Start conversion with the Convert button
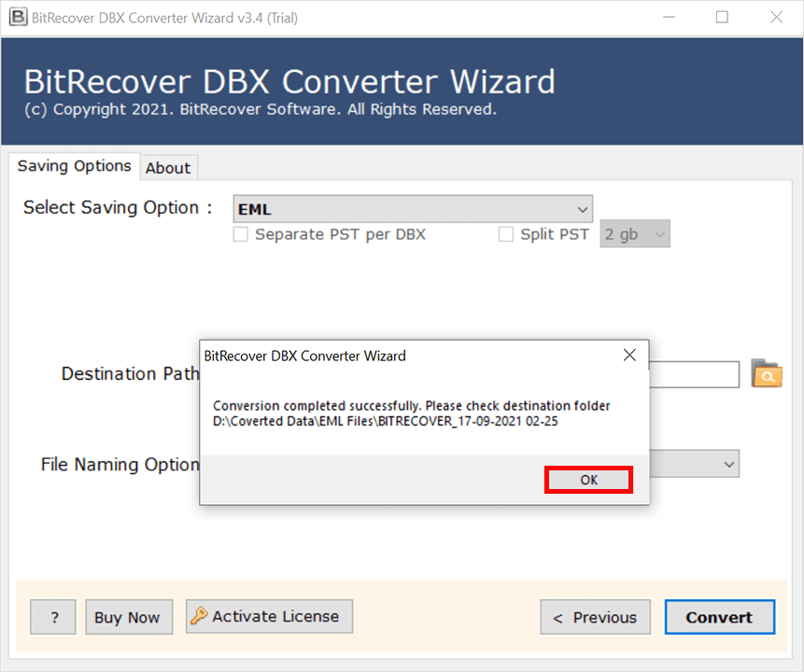The height and width of the screenshot is (672, 804). (x=719, y=617)
